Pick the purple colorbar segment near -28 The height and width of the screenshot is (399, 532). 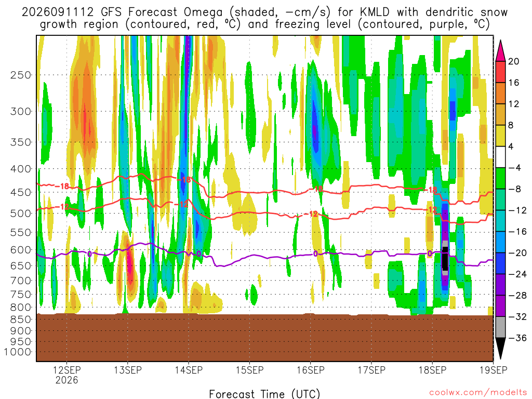tap(500, 295)
